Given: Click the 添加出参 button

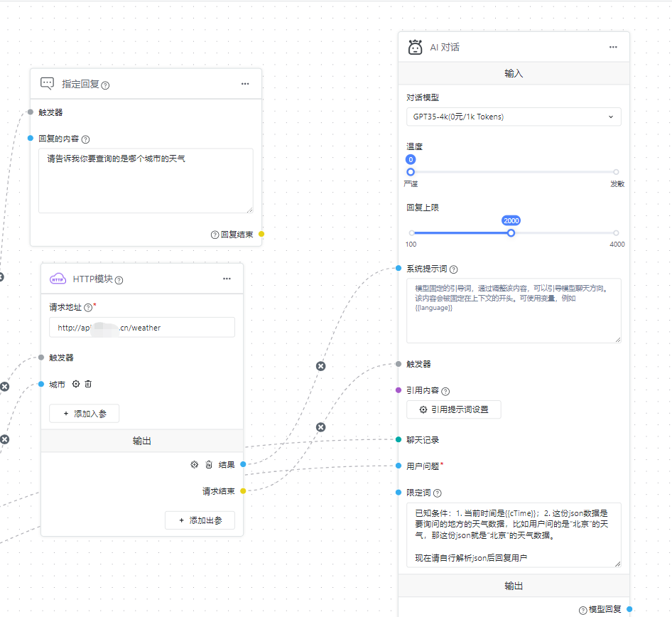Looking at the screenshot, I should point(200,520).
